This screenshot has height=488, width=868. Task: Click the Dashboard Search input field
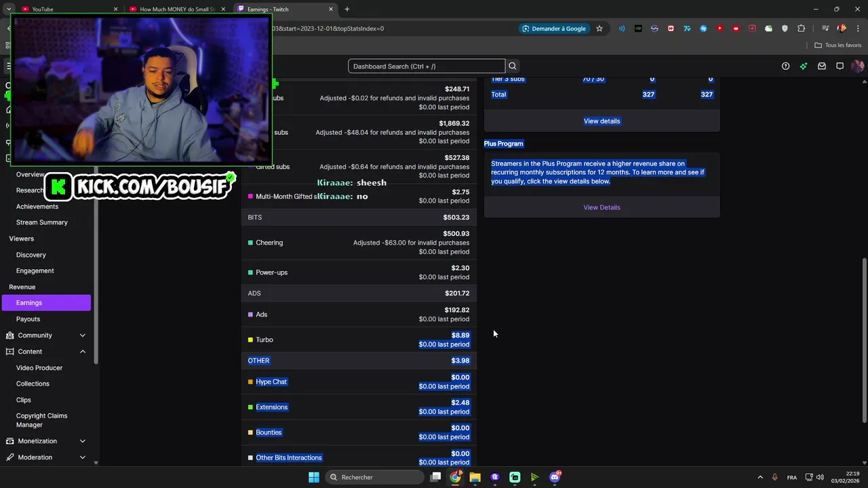click(427, 66)
